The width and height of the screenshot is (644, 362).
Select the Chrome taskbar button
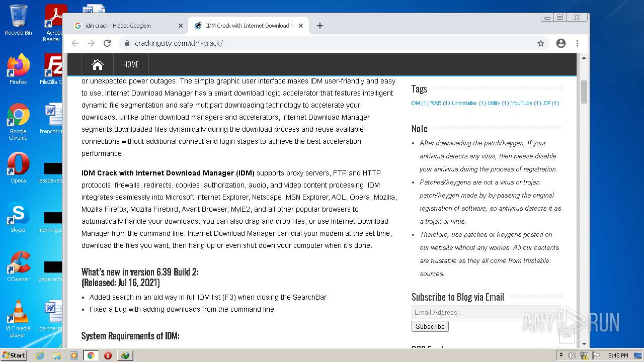coord(91,355)
